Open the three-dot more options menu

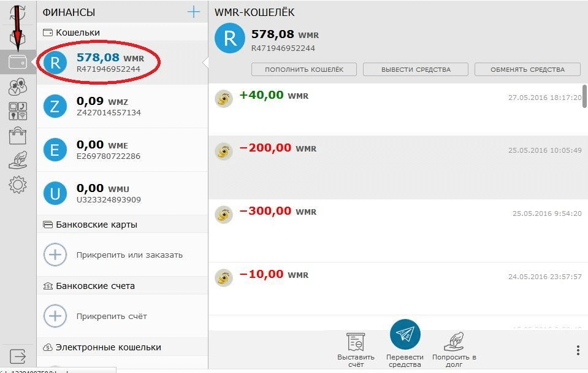click(x=578, y=350)
